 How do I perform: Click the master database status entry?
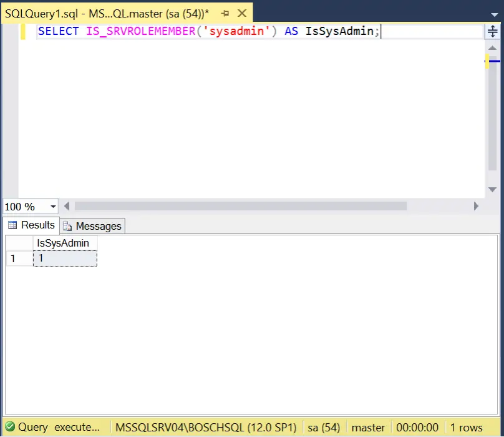point(368,428)
